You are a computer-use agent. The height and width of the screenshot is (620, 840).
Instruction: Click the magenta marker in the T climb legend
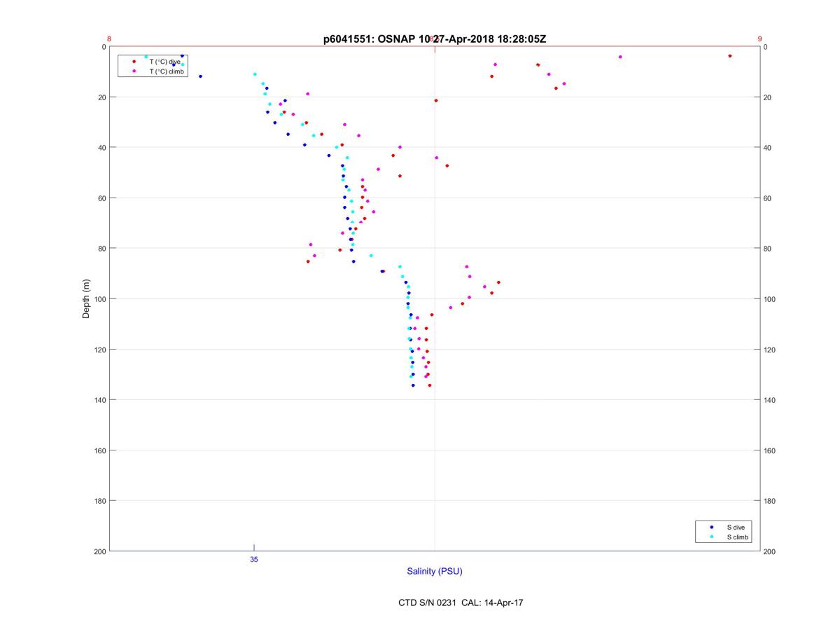pyautogui.click(x=134, y=71)
